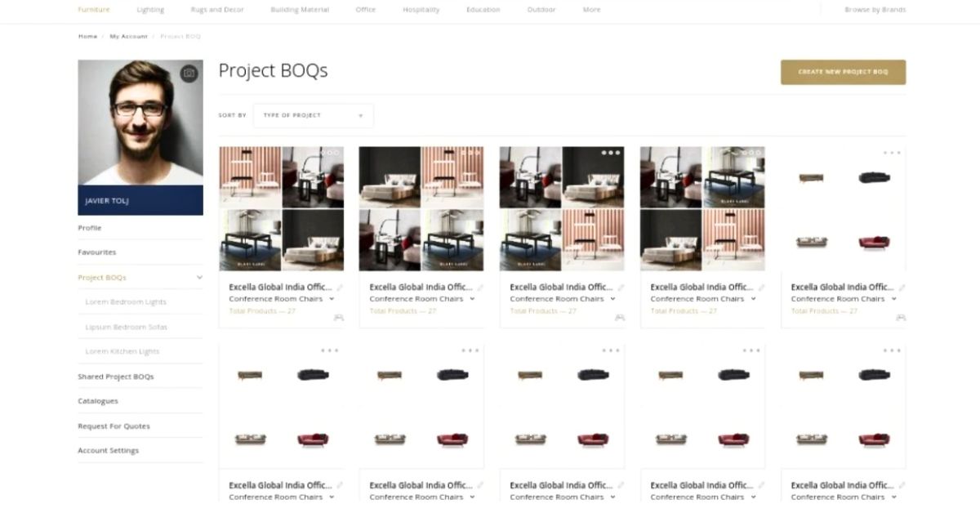Click edit pencil on fifth bottom-row card title
The width and height of the screenshot is (980, 513).
(902, 484)
